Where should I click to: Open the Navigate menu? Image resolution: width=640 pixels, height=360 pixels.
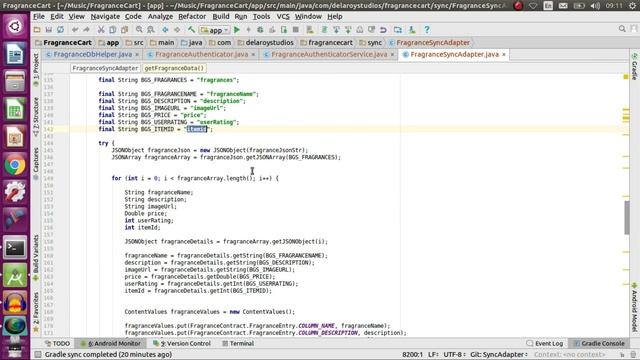coord(105,17)
